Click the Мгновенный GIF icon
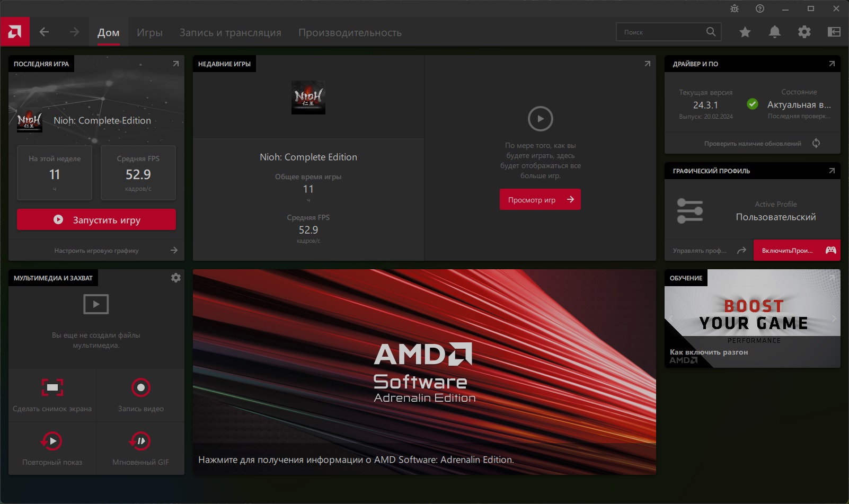The height and width of the screenshot is (504, 849). coord(140,441)
